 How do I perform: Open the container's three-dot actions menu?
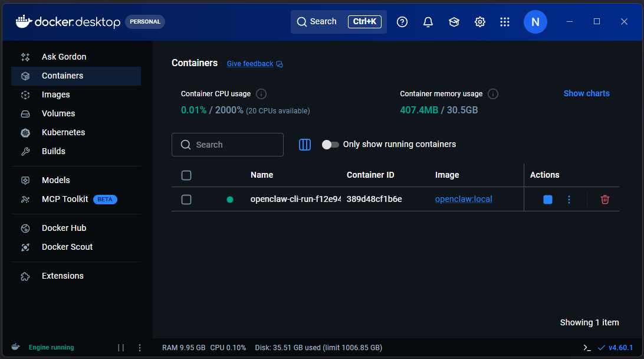pos(569,200)
